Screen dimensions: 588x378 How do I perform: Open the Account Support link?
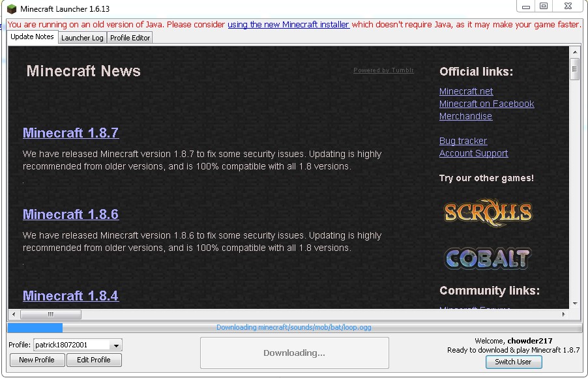pyautogui.click(x=474, y=153)
